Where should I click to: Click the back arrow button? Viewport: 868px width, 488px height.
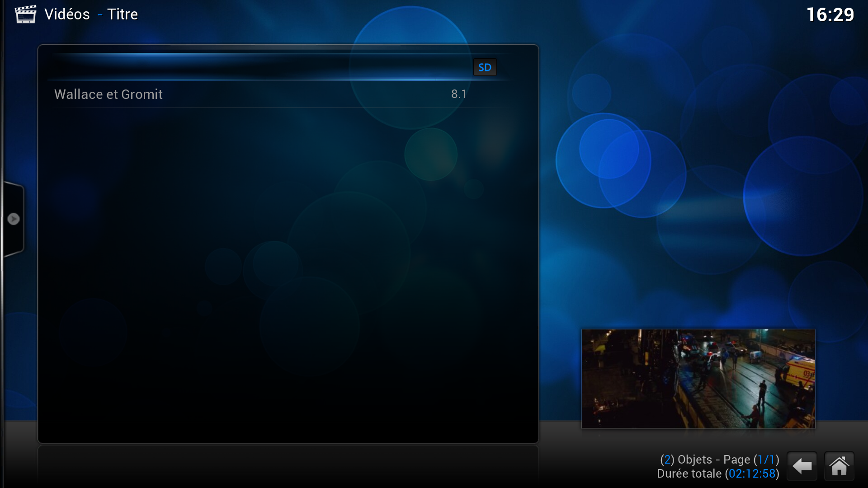(x=802, y=466)
